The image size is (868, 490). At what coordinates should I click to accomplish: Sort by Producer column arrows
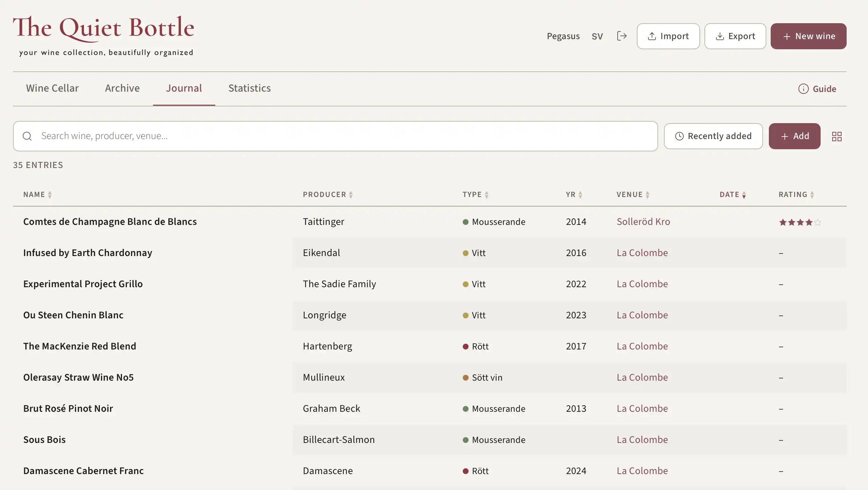click(x=351, y=195)
